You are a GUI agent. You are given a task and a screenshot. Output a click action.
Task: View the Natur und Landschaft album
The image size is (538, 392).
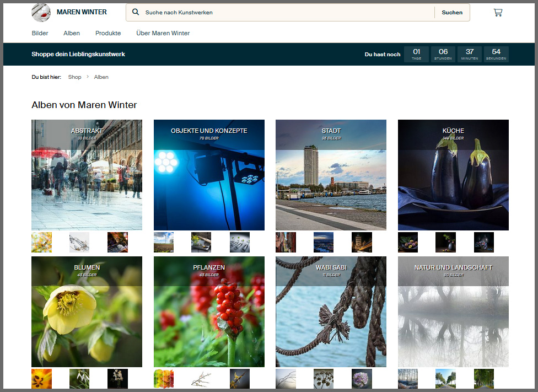(x=453, y=312)
